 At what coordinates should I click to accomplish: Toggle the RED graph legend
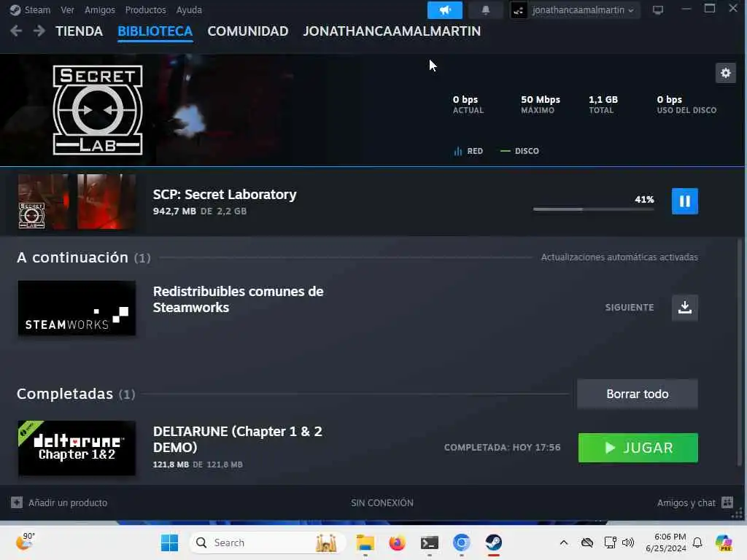(468, 151)
